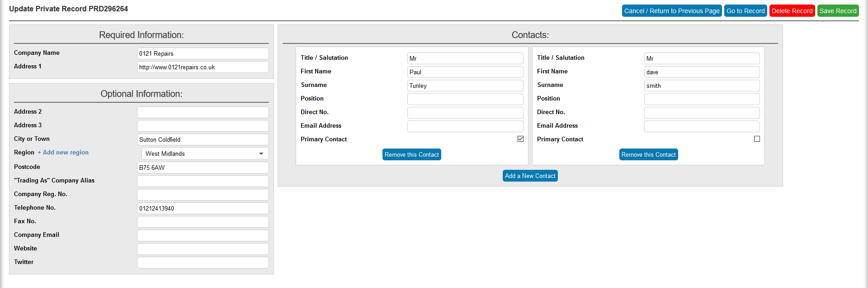Screen dimensions: 868x288
Task: Click into the Twitter input field
Action: [203, 263]
